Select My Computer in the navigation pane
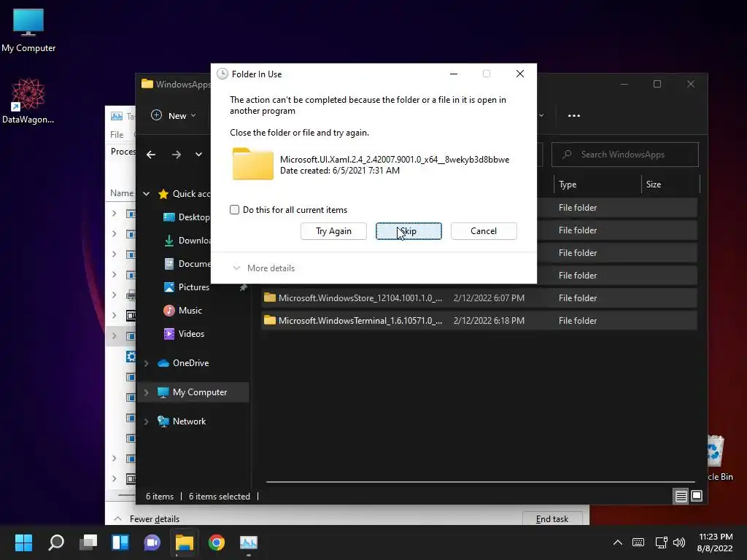The image size is (747, 560). pos(193,392)
